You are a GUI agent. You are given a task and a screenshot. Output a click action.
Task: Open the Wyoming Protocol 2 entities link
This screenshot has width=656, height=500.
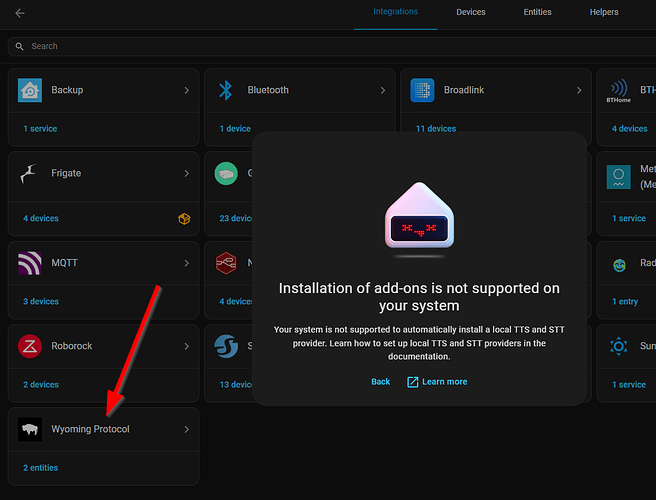point(41,467)
